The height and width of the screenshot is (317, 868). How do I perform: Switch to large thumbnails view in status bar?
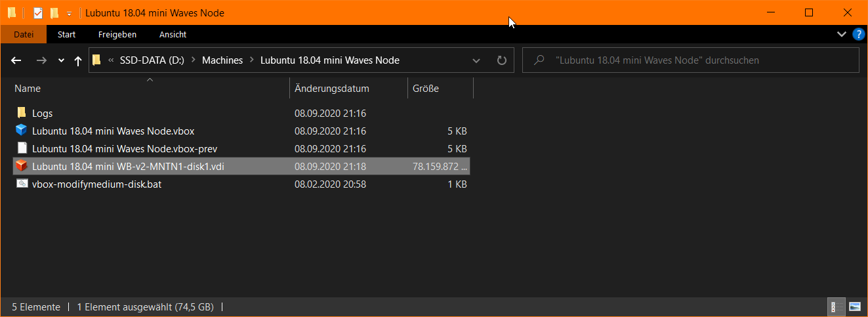[x=854, y=306]
